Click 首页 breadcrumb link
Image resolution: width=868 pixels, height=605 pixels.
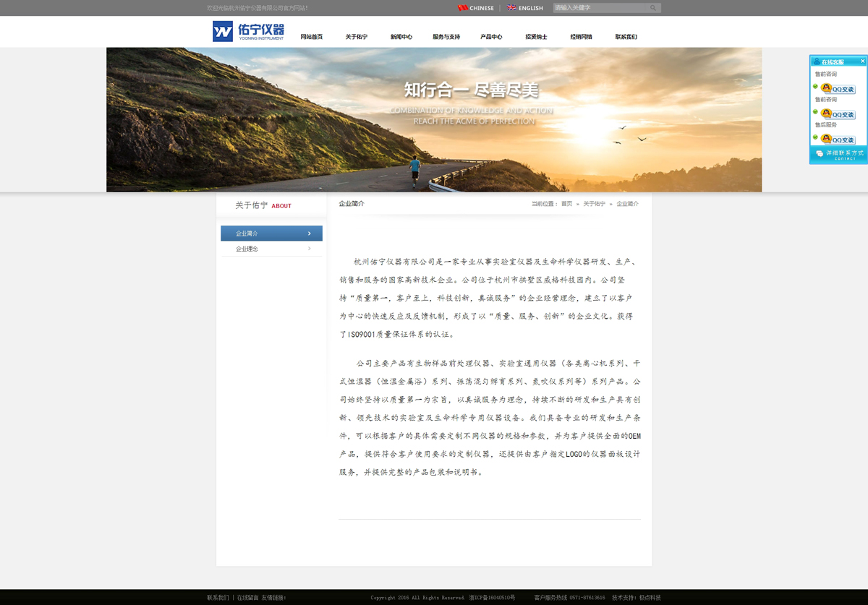click(566, 204)
